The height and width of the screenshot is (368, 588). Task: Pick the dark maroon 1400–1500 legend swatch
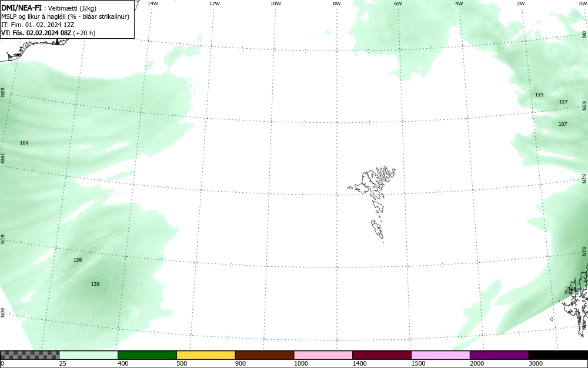point(382,355)
